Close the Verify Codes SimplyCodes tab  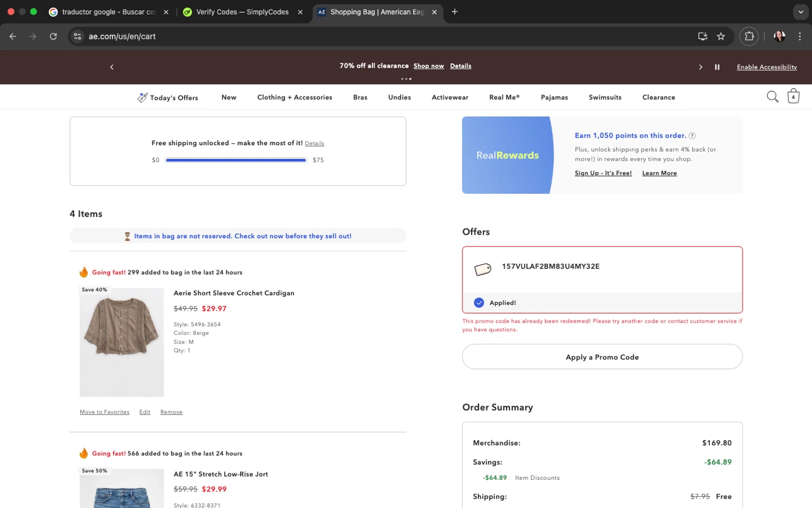(x=300, y=12)
